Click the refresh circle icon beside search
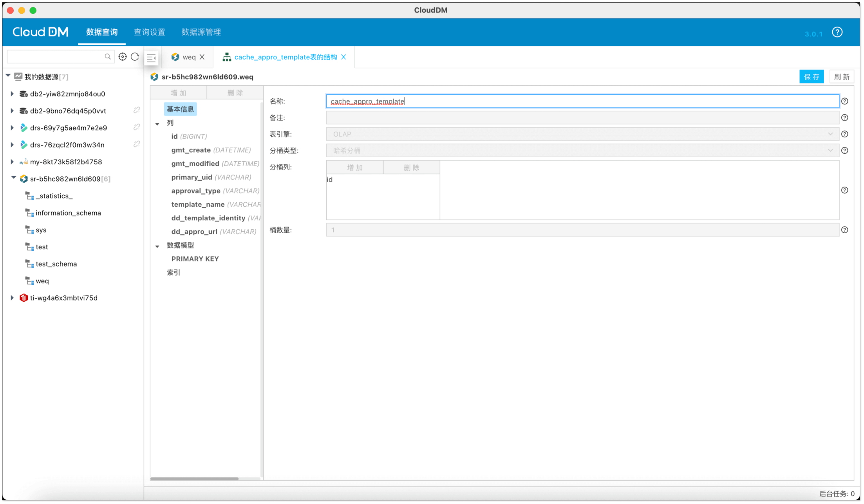This screenshot has width=864, height=504. tap(135, 57)
